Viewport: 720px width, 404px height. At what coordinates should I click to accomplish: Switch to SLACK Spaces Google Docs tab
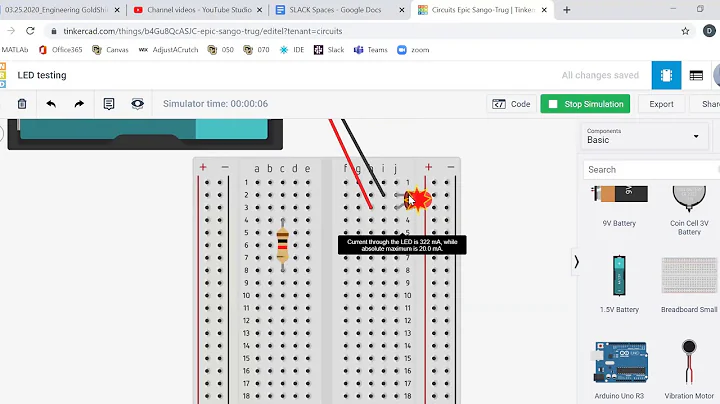[335, 10]
